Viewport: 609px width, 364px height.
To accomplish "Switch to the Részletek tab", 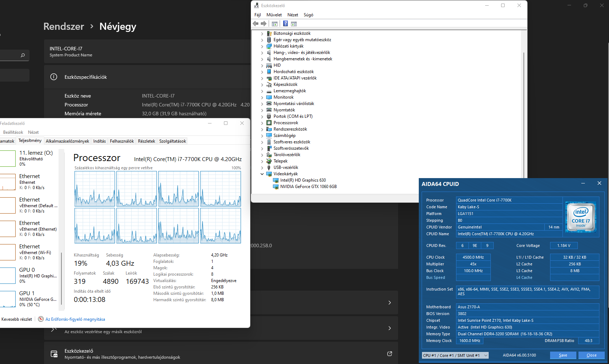I will coord(147,141).
